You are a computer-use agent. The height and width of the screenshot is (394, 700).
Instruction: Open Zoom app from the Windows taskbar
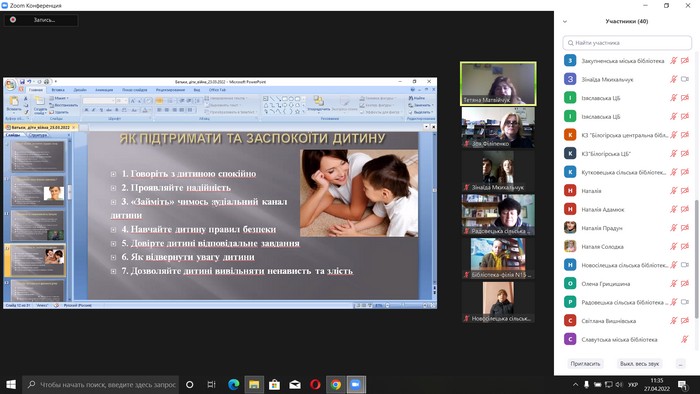pos(355,384)
